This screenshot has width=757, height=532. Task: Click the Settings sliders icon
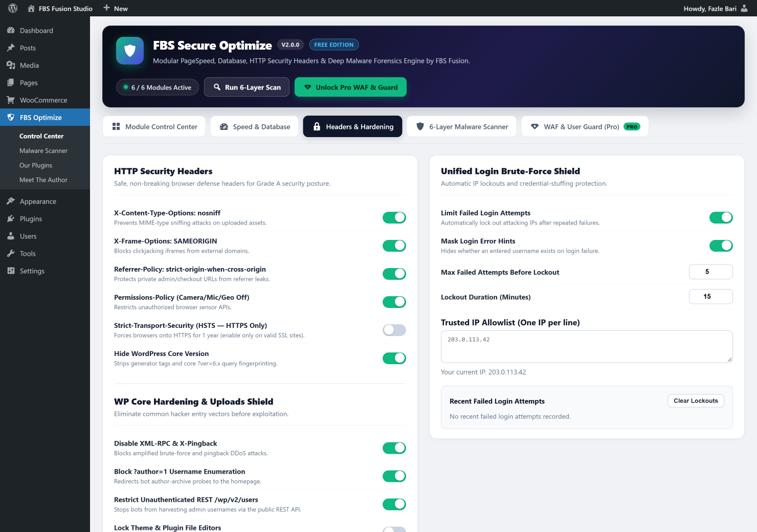point(11,271)
